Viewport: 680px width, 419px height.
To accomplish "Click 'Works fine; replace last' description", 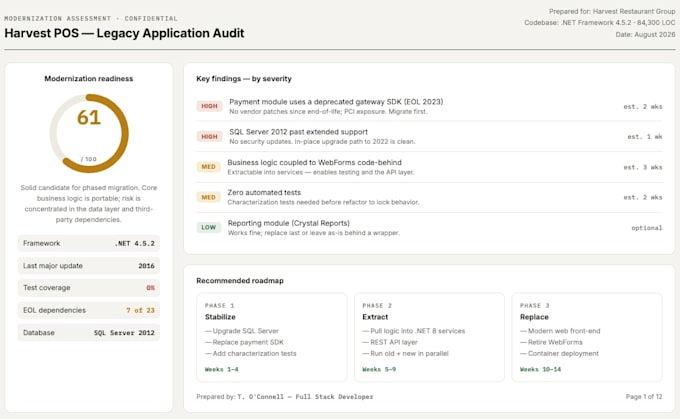I will click(314, 233).
